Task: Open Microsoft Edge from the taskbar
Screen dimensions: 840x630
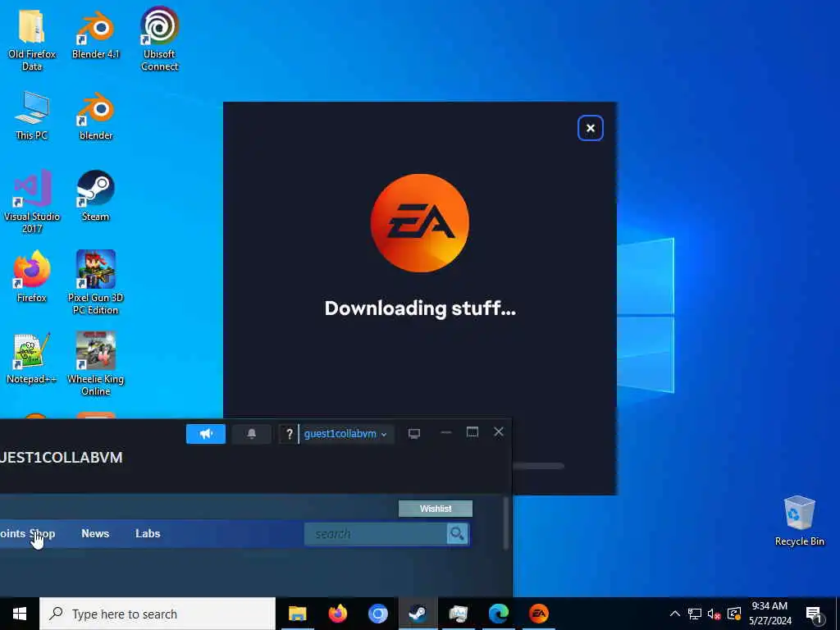Action: (x=498, y=614)
